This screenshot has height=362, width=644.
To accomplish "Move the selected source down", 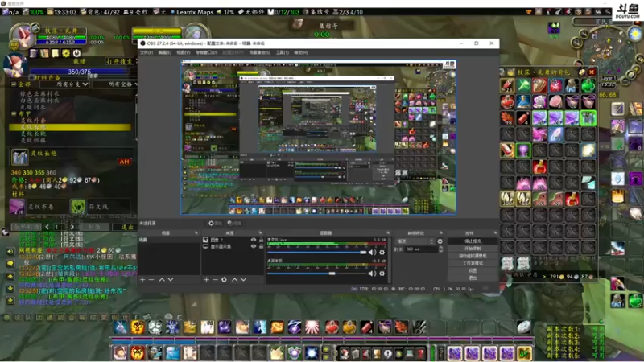I will click(x=244, y=279).
